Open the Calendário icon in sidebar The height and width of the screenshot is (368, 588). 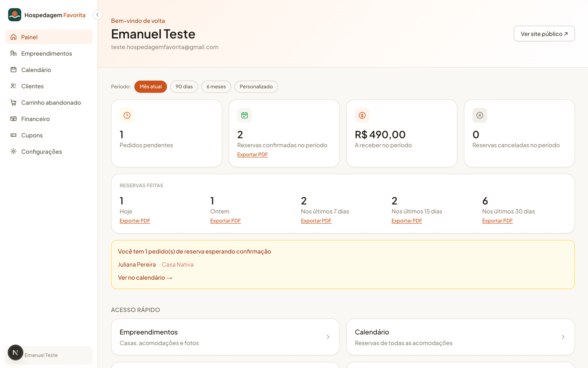tap(14, 70)
